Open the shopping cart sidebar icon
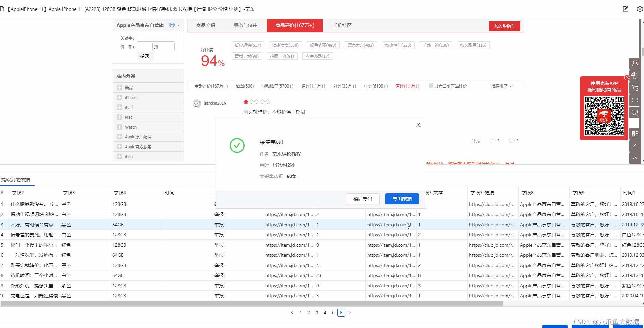Viewport: 644px width, 328px height. (x=635, y=88)
